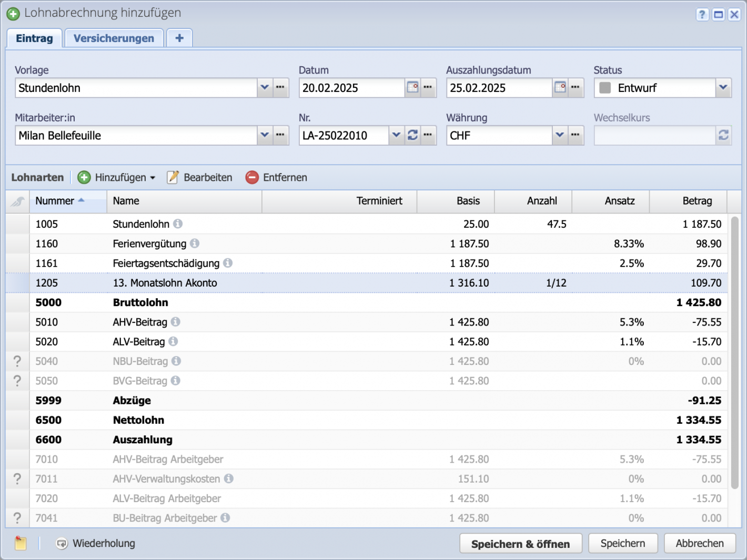747x560 pixels.
Task: Click the plus tab to add a tab
Action: coord(179,37)
